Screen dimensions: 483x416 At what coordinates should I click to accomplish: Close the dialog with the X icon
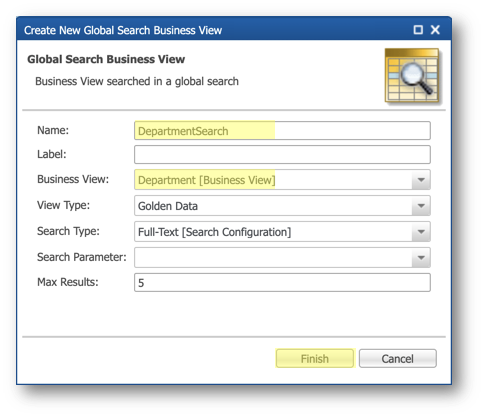[435, 30]
